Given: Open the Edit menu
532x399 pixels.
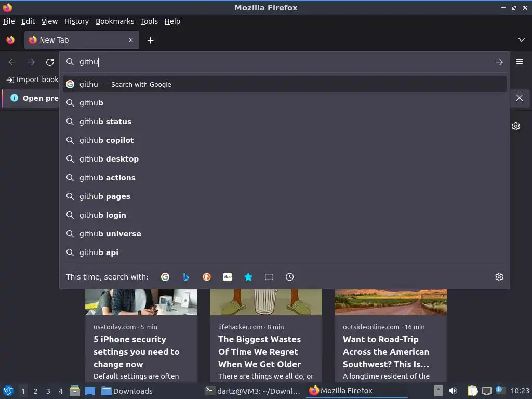Looking at the screenshot, I should pyautogui.click(x=28, y=21).
